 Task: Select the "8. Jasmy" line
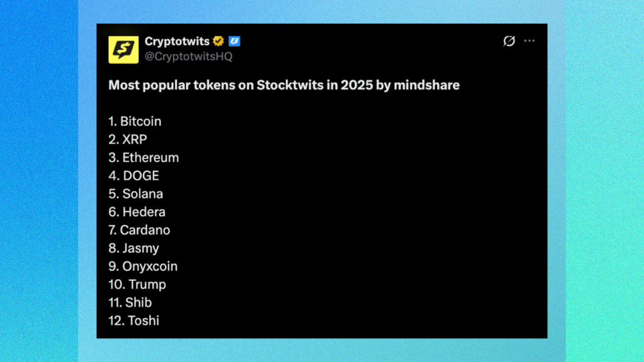click(x=133, y=248)
